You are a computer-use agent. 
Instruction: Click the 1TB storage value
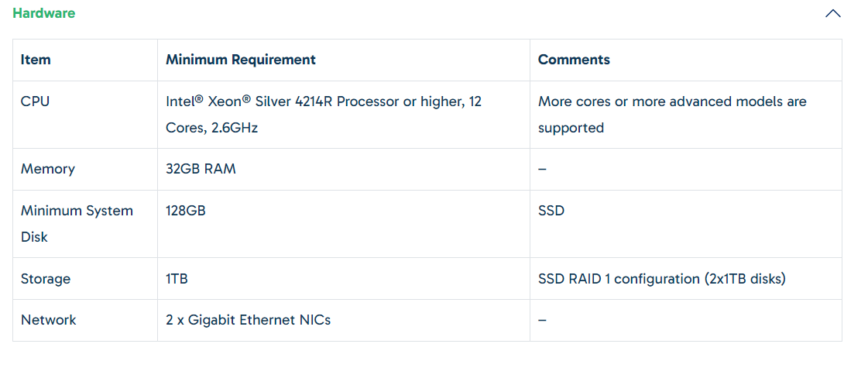pos(177,278)
